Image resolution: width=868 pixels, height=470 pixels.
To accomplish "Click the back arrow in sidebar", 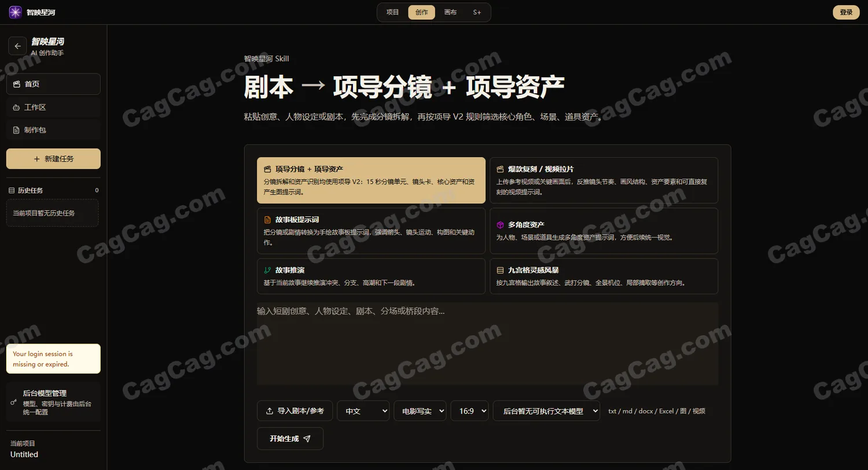I will pyautogui.click(x=17, y=46).
